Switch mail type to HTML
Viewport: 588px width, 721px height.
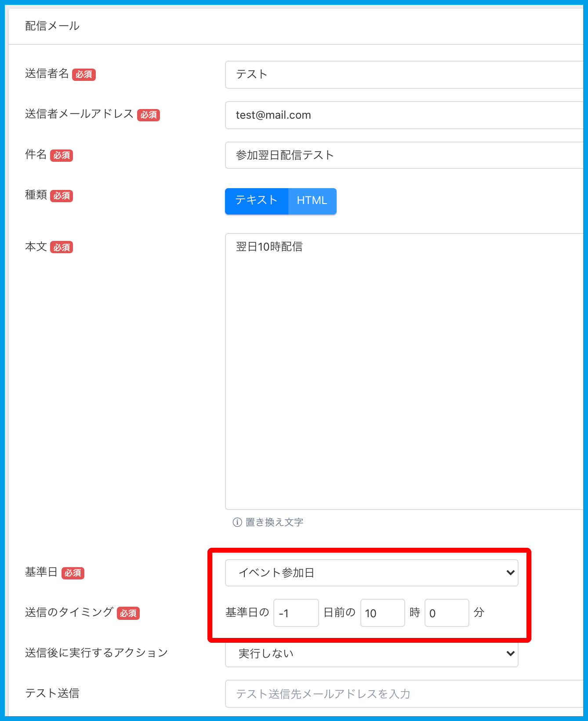[312, 201]
